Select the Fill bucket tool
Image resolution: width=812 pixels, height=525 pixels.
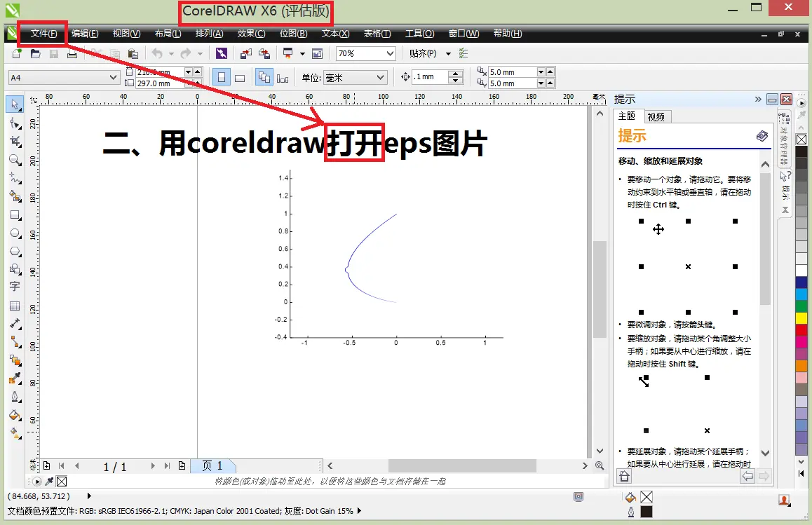click(x=15, y=415)
